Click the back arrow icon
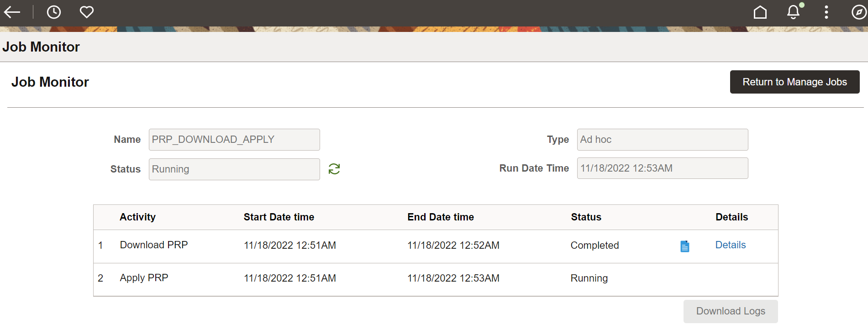 (12, 12)
